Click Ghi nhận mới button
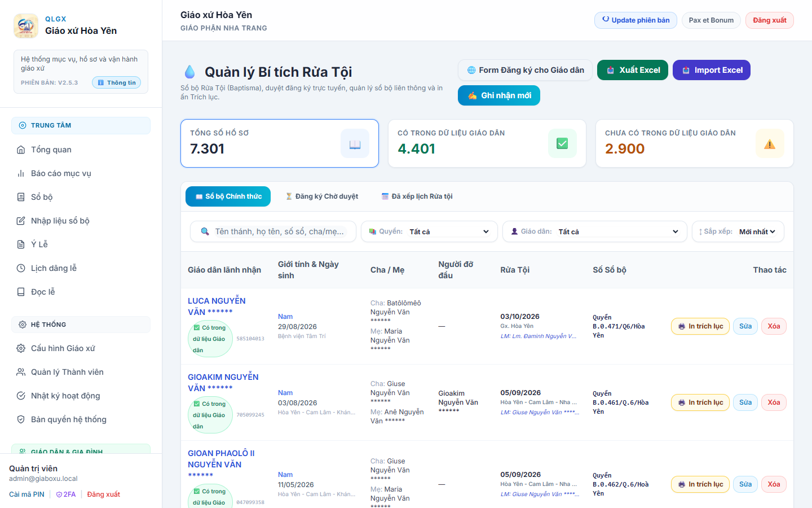Viewport: 812px width, 508px height. click(499, 95)
